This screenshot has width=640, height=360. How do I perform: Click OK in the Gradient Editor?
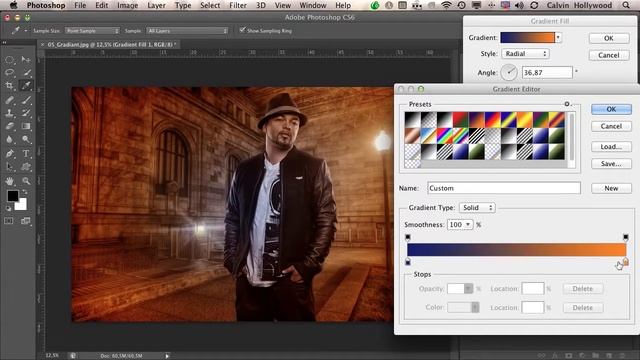coord(611,109)
